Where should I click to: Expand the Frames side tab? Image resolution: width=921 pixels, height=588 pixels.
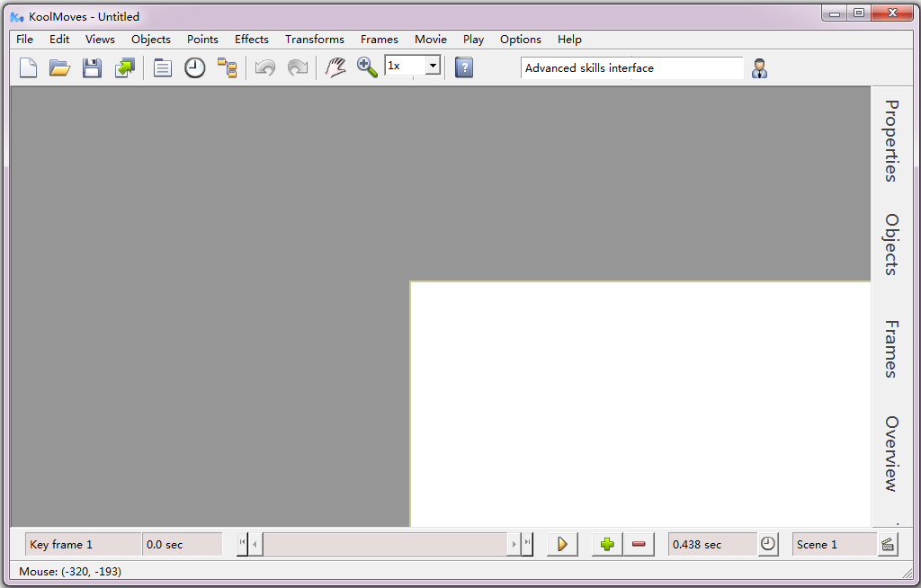coord(891,349)
